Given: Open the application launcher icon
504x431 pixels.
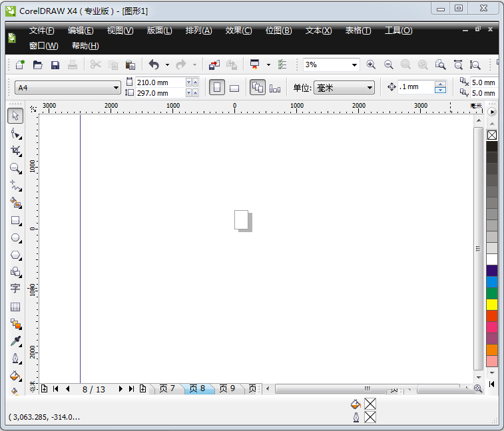Looking at the screenshot, I should pyautogui.click(x=255, y=65).
